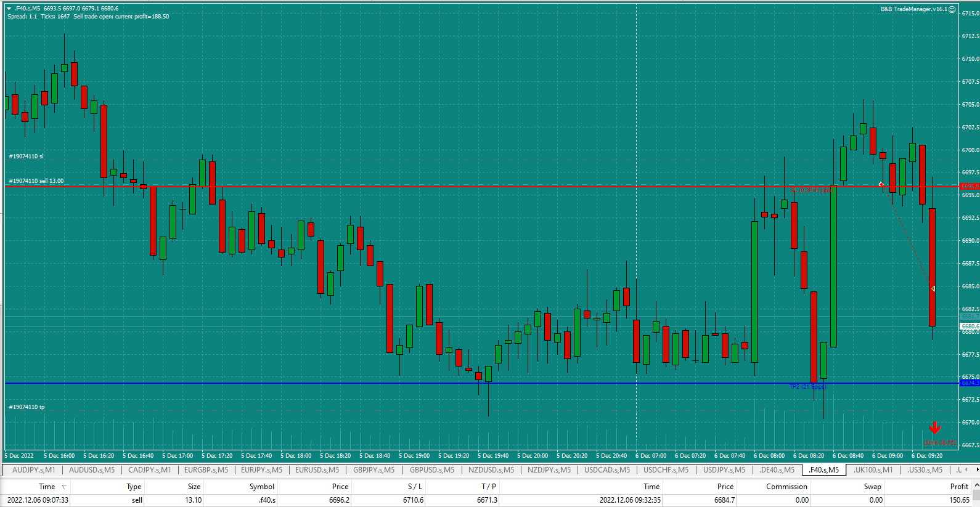Click the '#19074110 sl' stop loss label

[27, 156]
